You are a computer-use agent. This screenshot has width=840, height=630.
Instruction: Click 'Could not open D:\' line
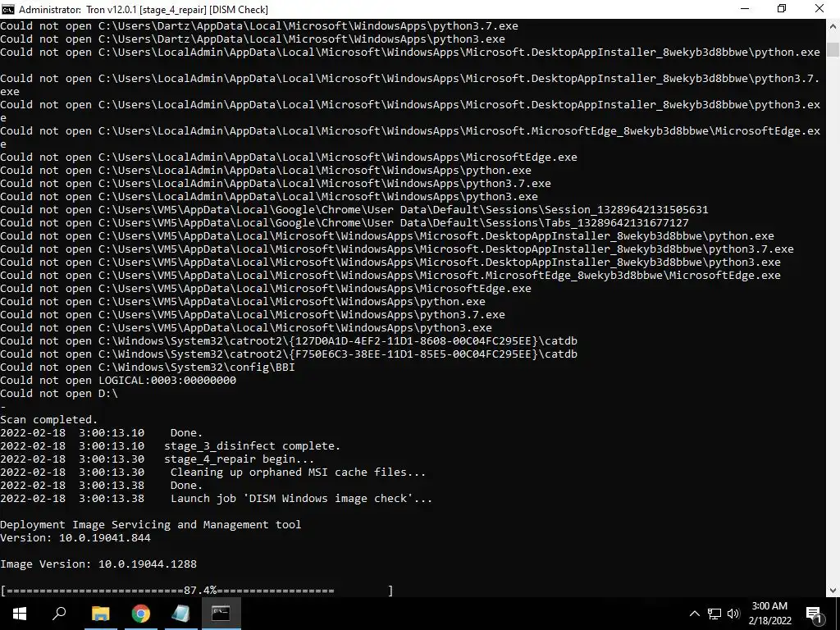point(59,393)
